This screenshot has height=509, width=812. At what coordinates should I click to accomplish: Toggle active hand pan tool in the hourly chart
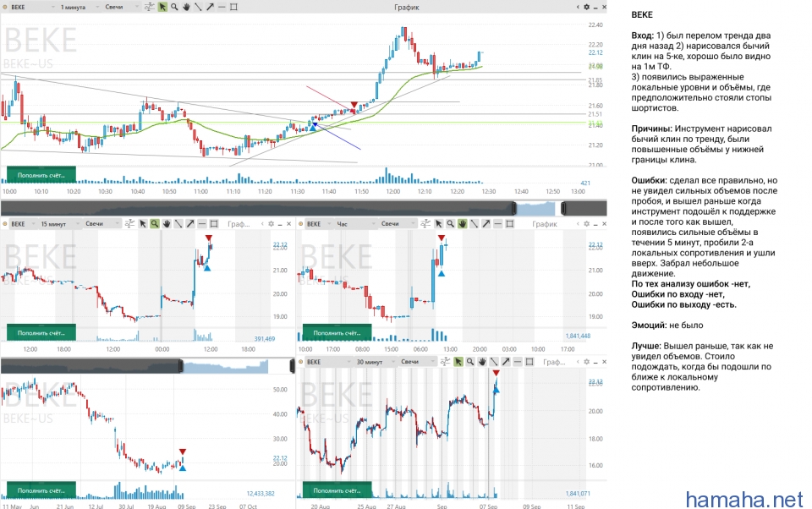click(x=463, y=224)
